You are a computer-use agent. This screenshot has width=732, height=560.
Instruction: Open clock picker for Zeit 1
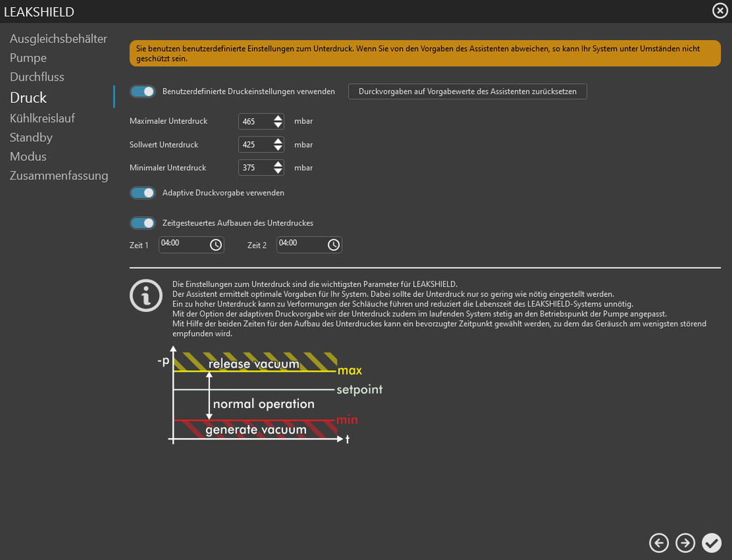pos(216,245)
